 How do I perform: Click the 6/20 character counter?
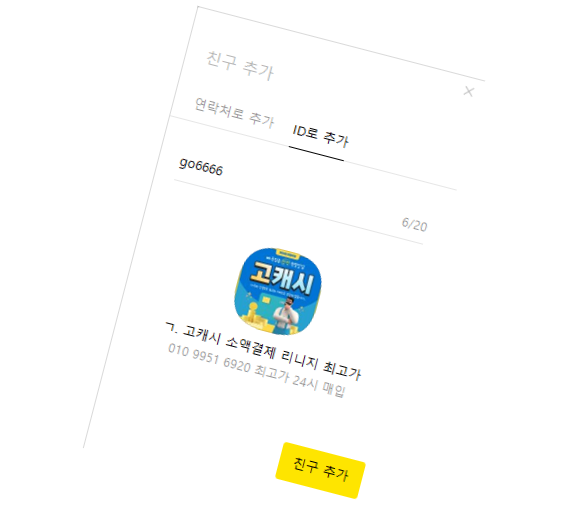click(414, 224)
